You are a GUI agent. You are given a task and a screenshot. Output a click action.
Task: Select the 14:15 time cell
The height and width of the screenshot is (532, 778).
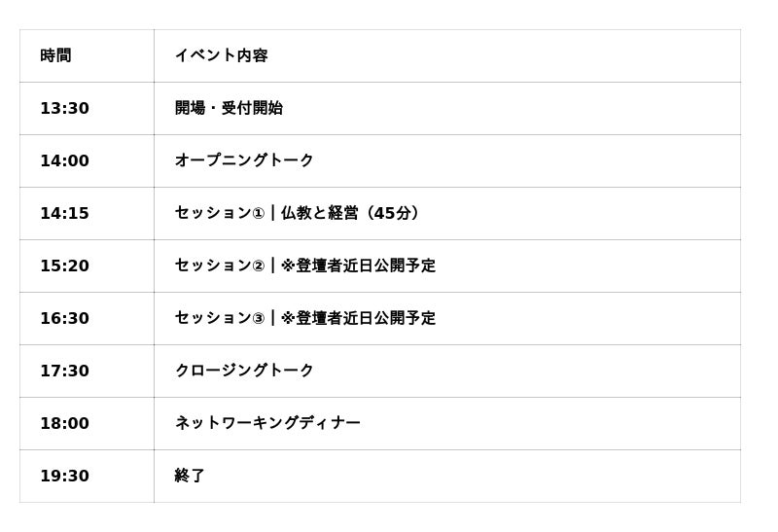[x=64, y=214]
